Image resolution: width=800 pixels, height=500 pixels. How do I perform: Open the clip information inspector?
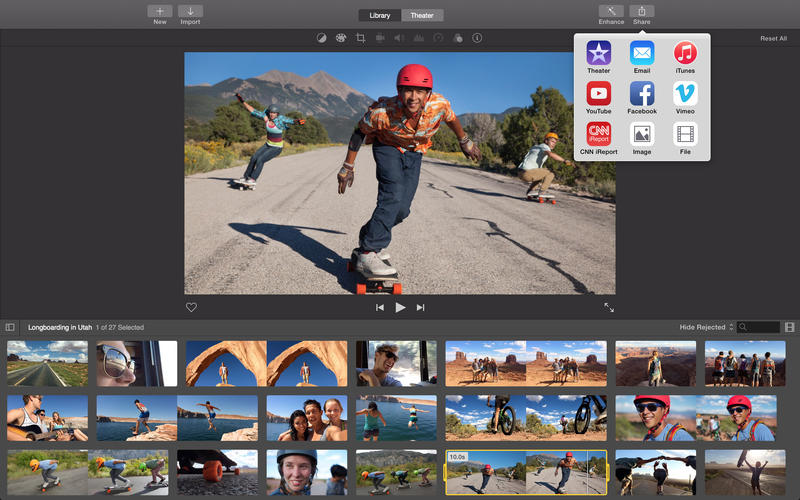(x=477, y=38)
